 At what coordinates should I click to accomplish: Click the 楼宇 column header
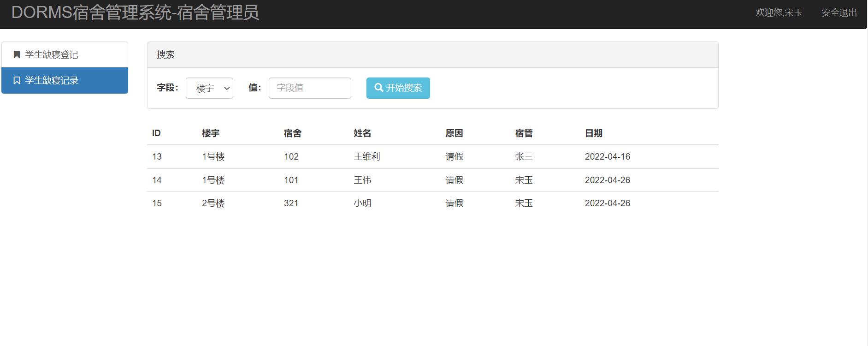(x=211, y=133)
